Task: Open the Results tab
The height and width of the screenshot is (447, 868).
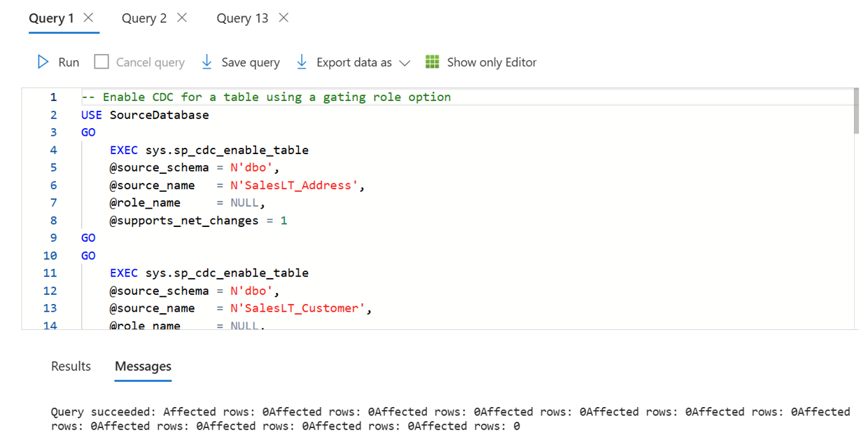Action: click(71, 366)
